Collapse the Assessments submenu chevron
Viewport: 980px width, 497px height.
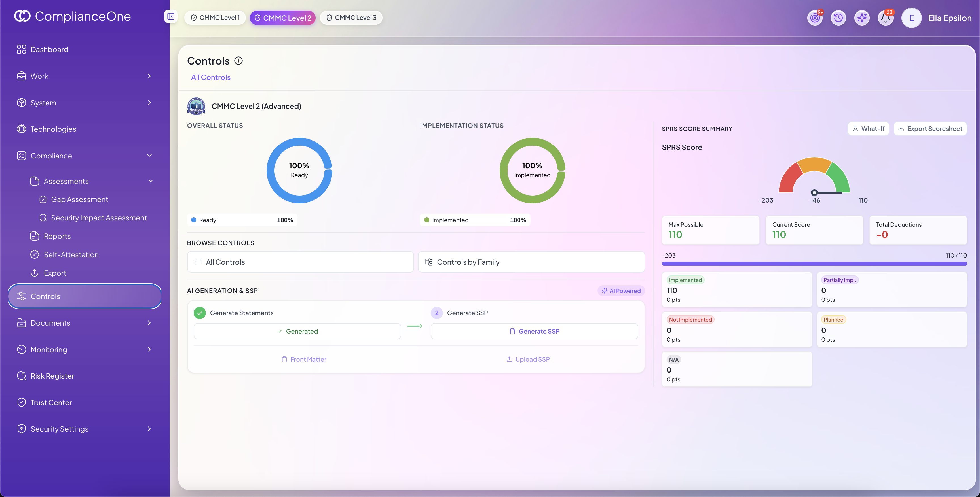pyautogui.click(x=151, y=181)
